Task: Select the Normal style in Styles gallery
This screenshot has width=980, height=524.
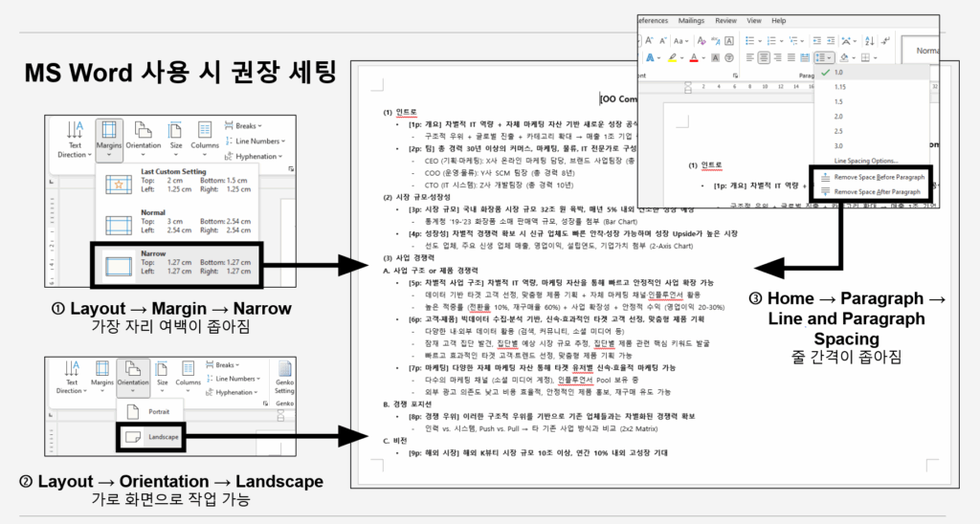Action: (922, 50)
